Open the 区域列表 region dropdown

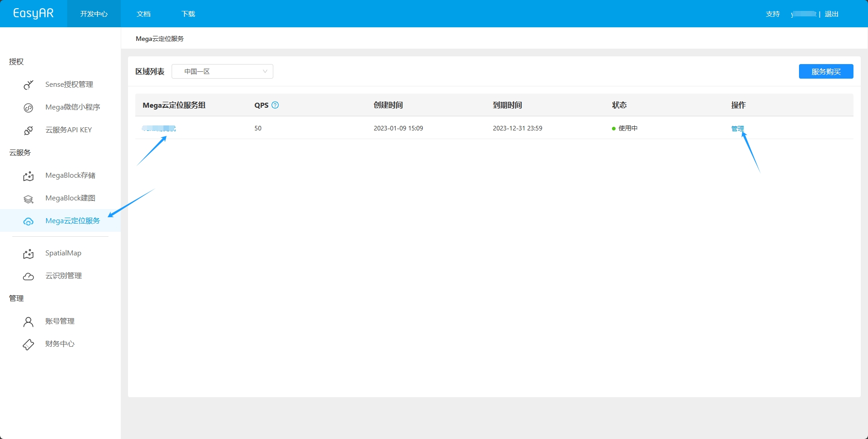tap(222, 71)
